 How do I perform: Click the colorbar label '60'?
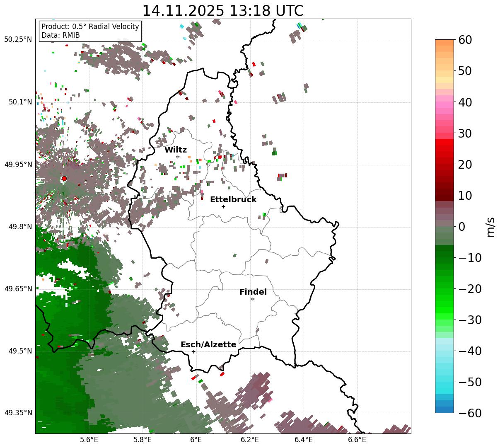click(x=464, y=40)
